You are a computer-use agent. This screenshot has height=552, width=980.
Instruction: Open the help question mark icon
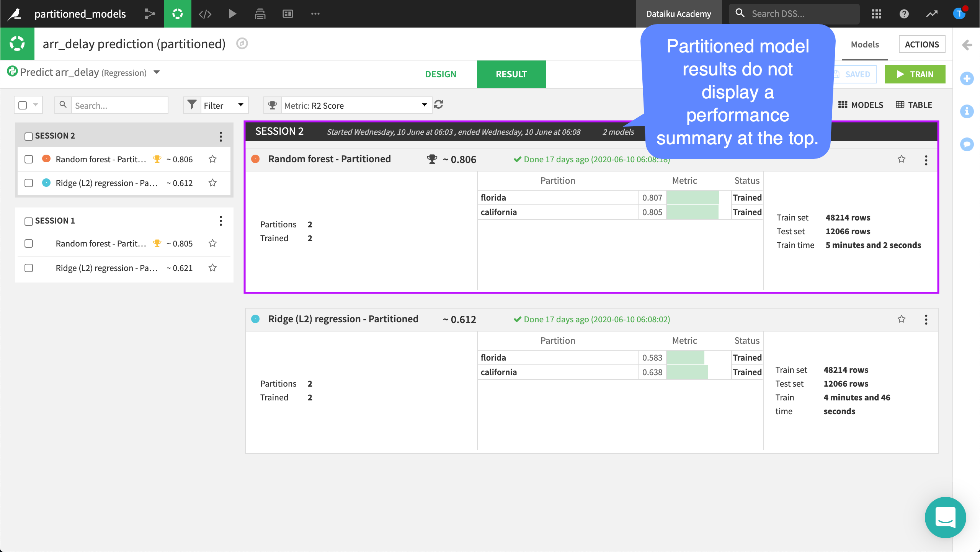(x=904, y=14)
